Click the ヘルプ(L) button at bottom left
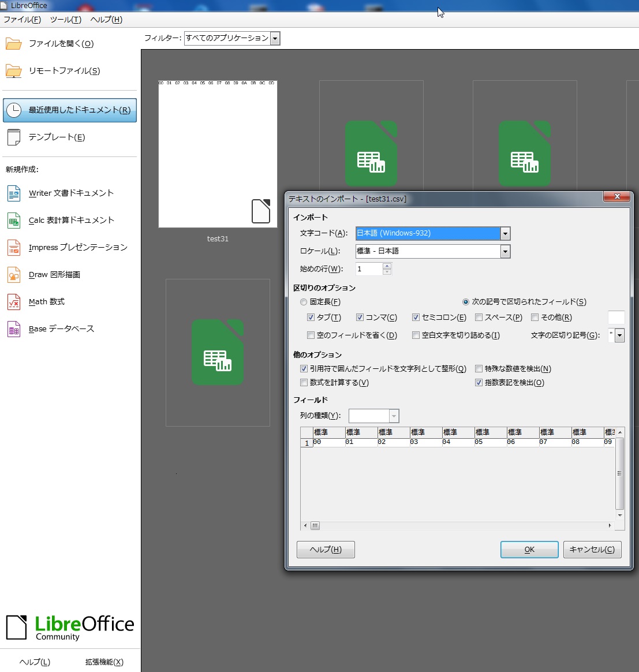Screen dimensions: 639x672 35,662
